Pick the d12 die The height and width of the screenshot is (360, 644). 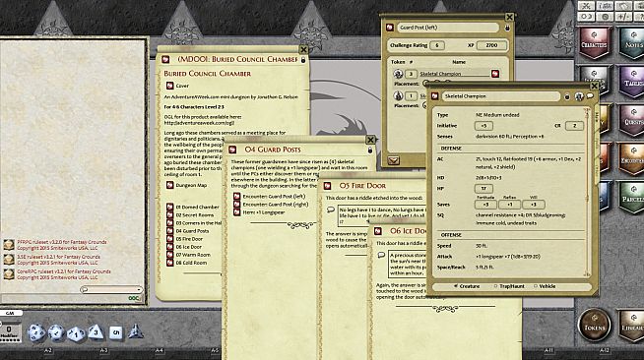pos(56,332)
